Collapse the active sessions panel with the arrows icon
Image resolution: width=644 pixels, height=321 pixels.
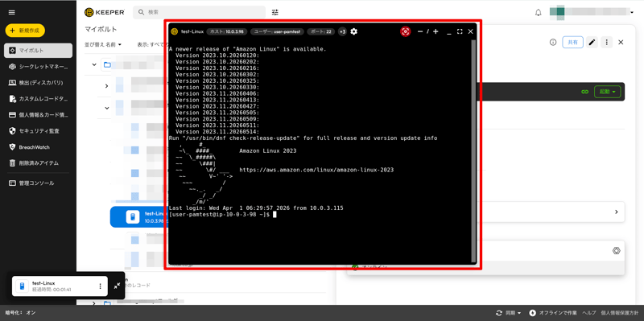coord(117,286)
